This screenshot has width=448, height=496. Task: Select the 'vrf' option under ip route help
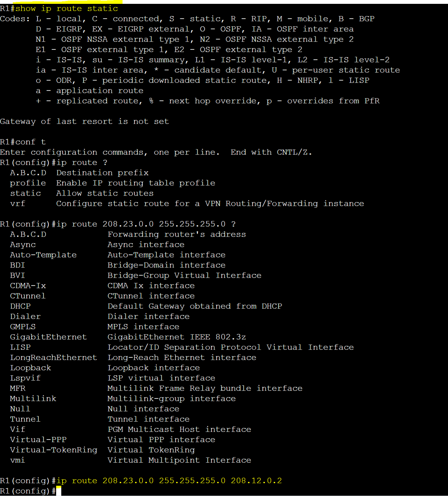[18, 204]
